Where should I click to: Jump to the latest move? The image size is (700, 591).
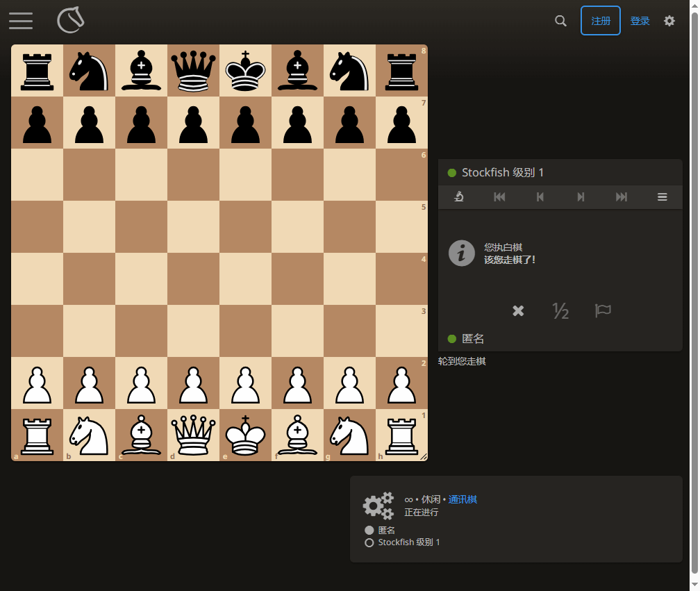point(621,197)
